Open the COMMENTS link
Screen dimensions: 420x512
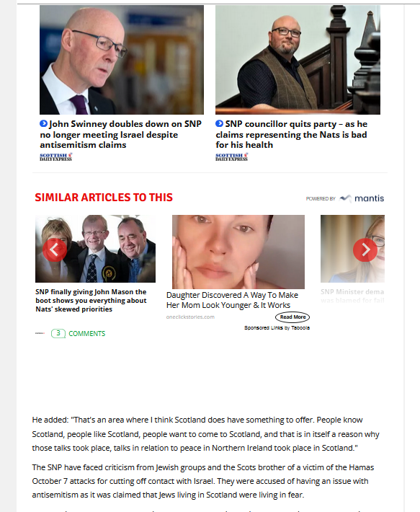(x=87, y=333)
